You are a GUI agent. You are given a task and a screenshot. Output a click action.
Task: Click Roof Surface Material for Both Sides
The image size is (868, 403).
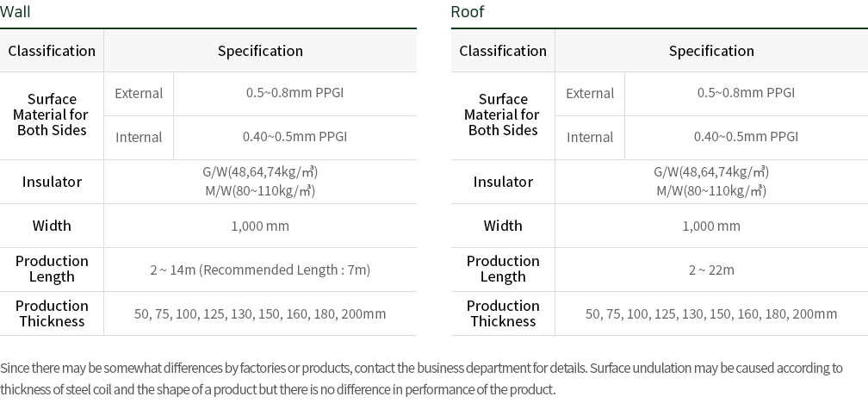tap(503, 115)
